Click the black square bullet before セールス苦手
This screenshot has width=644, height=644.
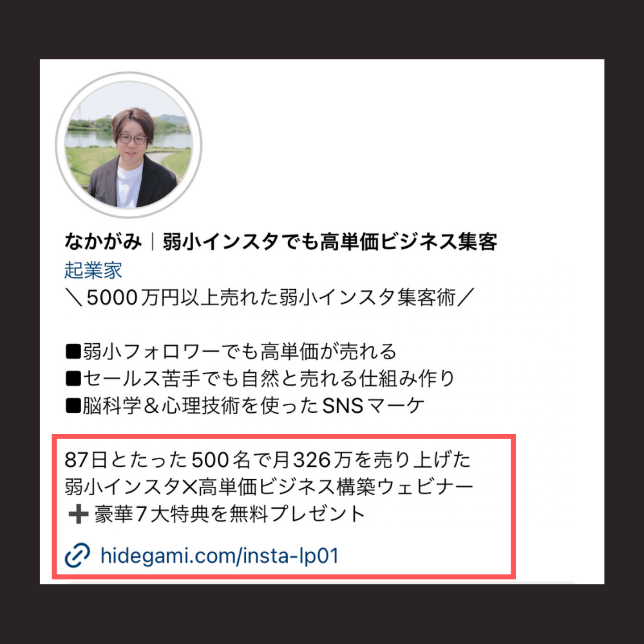point(73,378)
